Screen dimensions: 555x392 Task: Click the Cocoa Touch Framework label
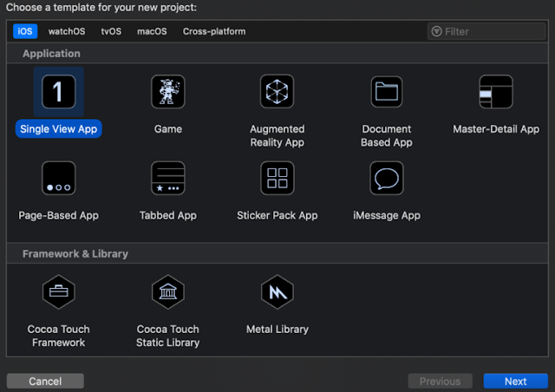click(59, 336)
